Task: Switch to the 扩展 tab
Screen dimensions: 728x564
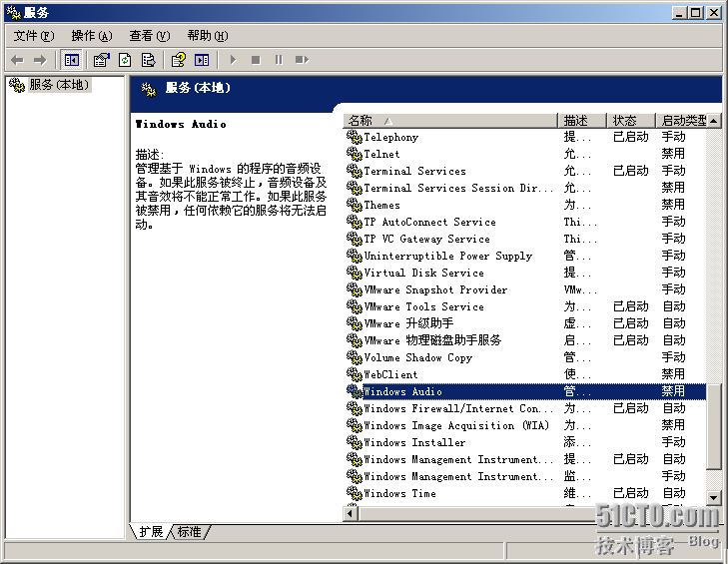Action: point(152,531)
